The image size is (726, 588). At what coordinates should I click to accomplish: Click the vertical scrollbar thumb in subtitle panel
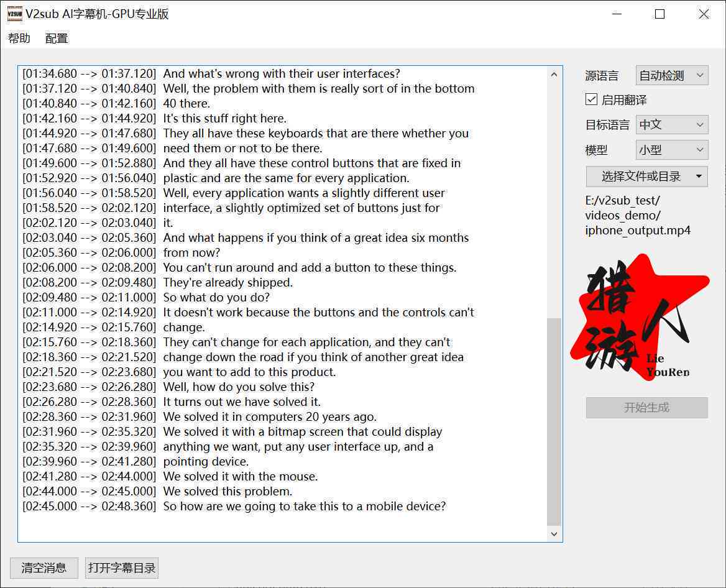point(554,421)
